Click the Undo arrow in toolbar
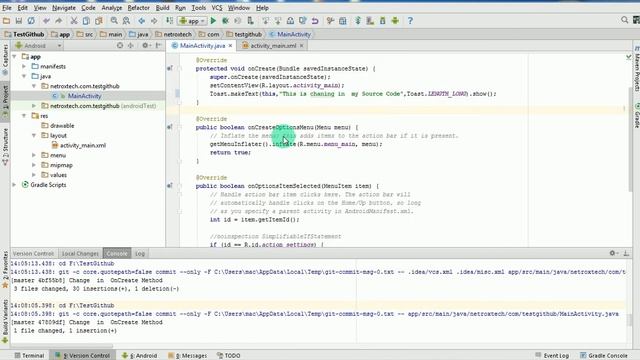640x360 pixels. (x=46, y=21)
